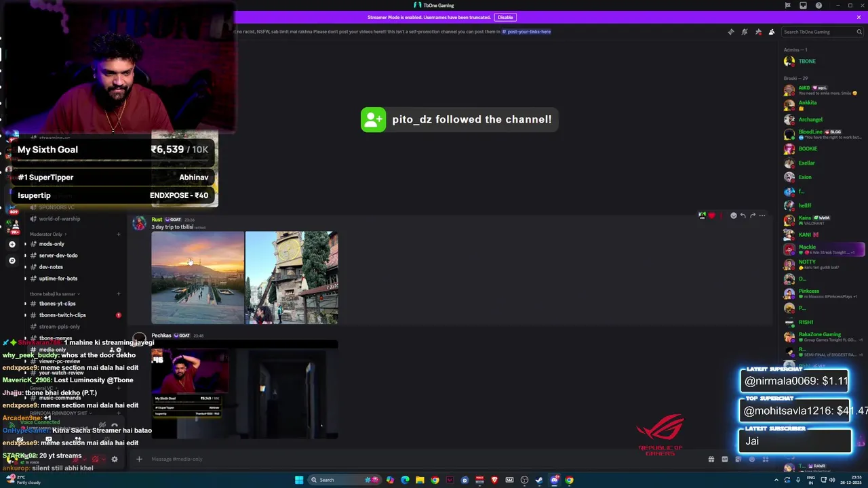Open the sunset photo in Rust's message
The height and width of the screenshot is (488, 868).
click(x=197, y=278)
